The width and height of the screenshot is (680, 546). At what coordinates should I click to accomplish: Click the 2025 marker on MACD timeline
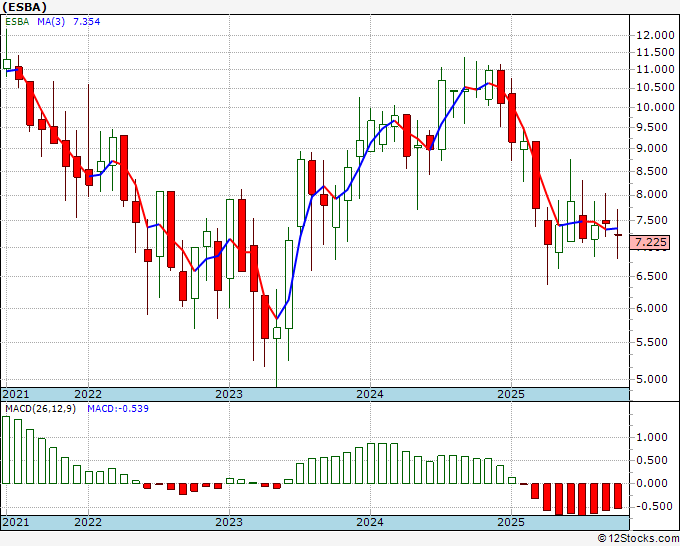click(511, 522)
